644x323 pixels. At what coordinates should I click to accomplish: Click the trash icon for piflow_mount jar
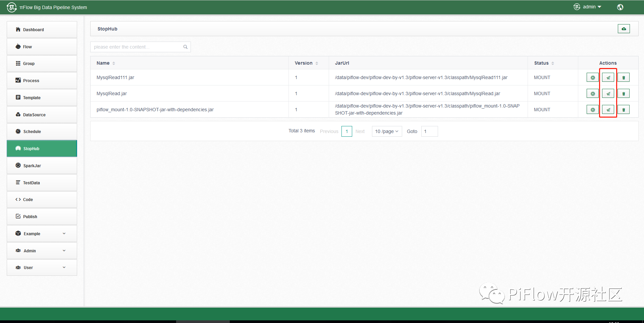[x=624, y=110]
